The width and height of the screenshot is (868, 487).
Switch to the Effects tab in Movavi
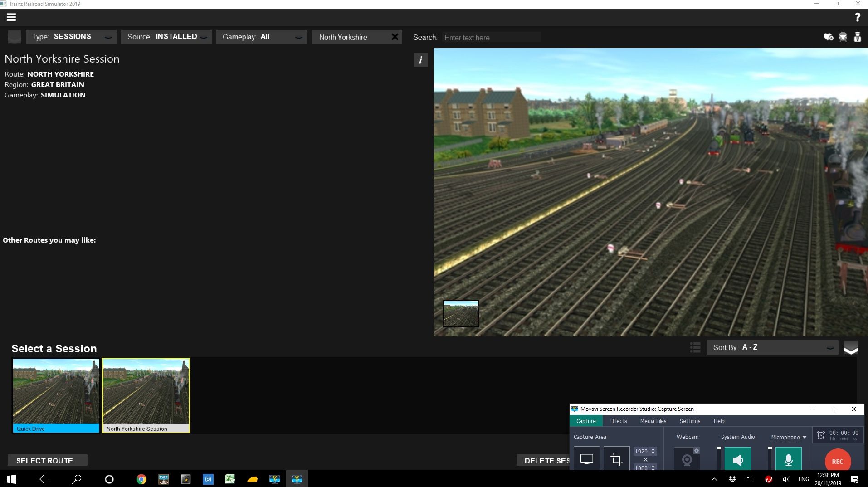tap(618, 421)
